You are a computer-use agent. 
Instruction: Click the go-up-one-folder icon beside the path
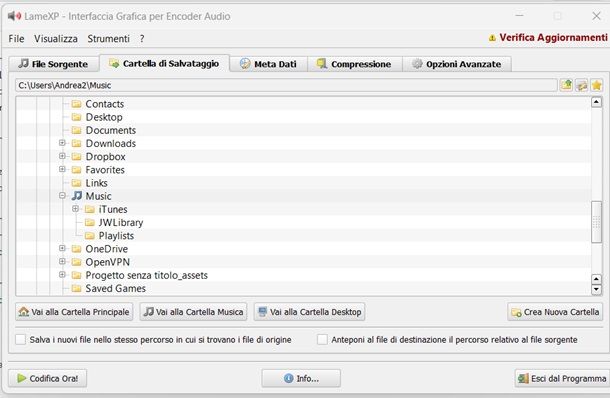click(x=566, y=85)
